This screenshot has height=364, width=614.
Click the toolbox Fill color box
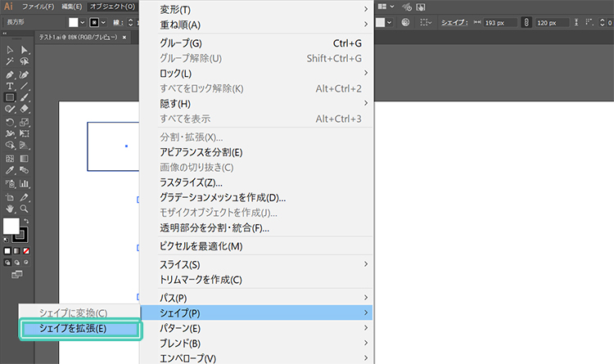click(x=11, y=226)
